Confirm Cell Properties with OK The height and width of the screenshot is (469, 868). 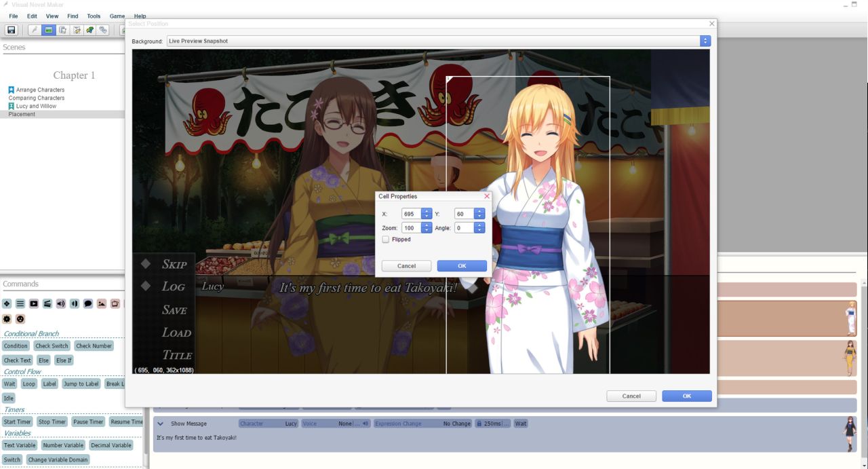462,266
